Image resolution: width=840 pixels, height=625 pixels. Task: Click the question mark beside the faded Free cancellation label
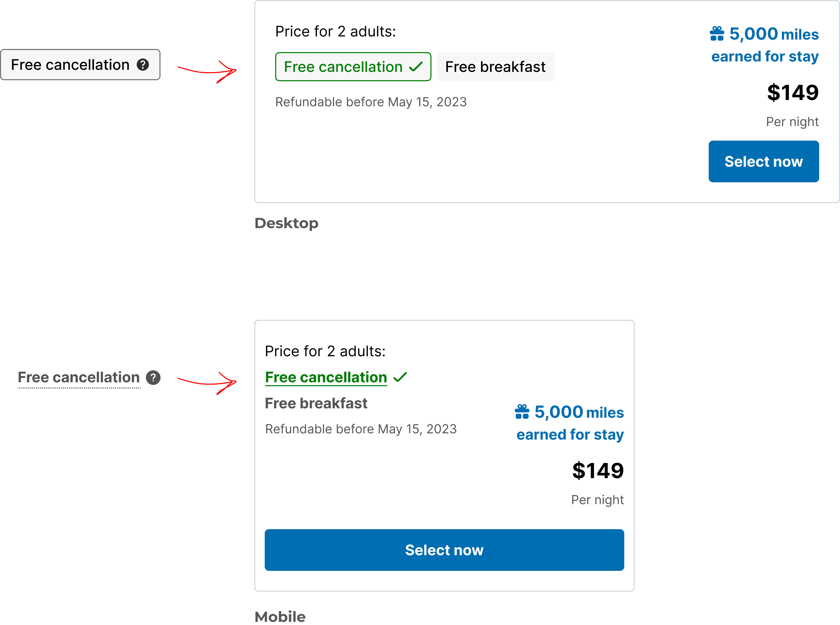(153, 377)
